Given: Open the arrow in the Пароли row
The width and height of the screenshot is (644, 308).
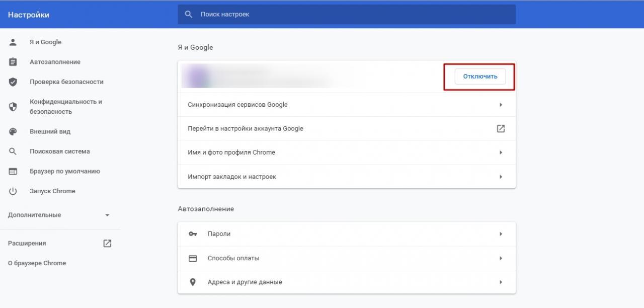Looking at the screenshot, I should [501, 234].
